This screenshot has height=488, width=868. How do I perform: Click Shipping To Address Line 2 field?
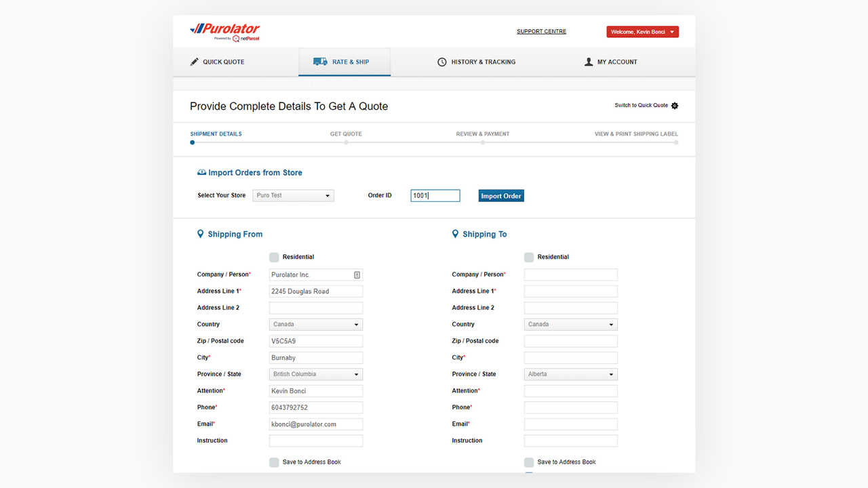pyautogui.click(x=571, y=308)
